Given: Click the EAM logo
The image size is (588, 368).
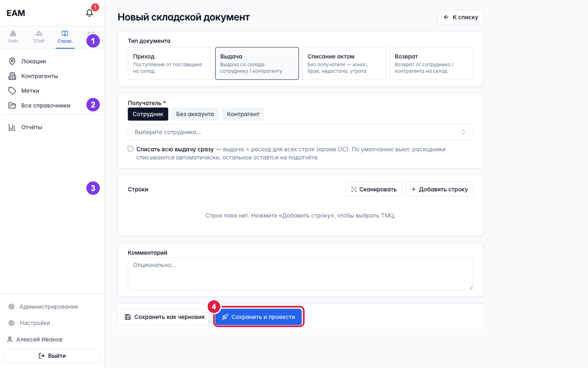Looking at the screenshot, I should [16, 13].
